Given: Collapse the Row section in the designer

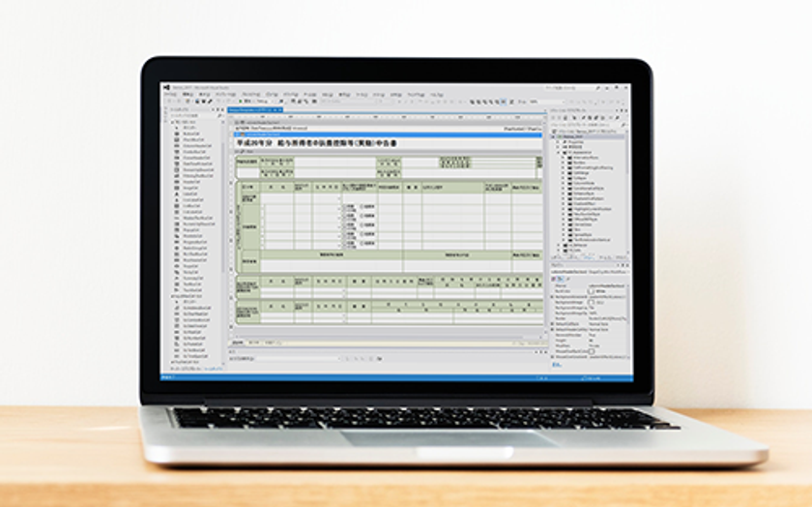Looking at the screenshot, I should coord(237,151).
